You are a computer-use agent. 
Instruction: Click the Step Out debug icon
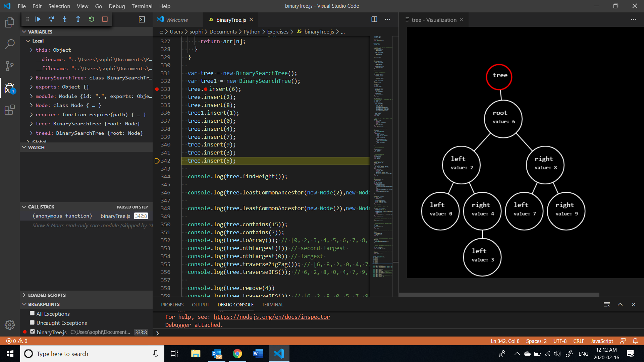78,19
